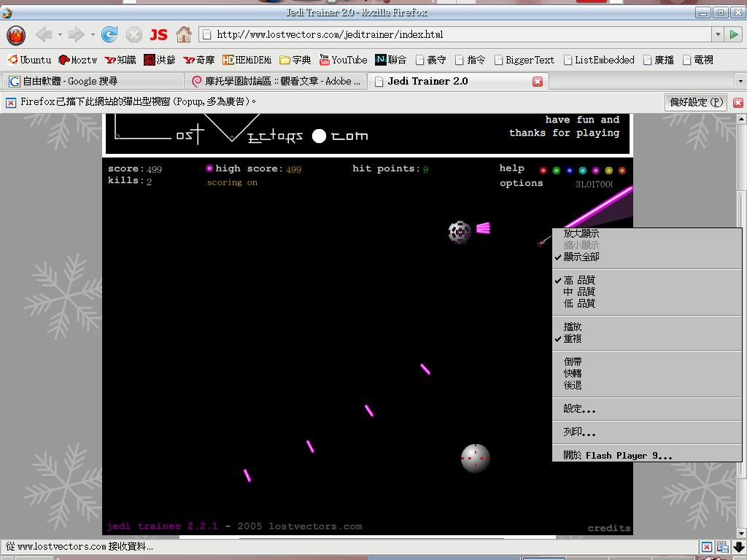Click the Home icon in toolbar

coord(184,34)
